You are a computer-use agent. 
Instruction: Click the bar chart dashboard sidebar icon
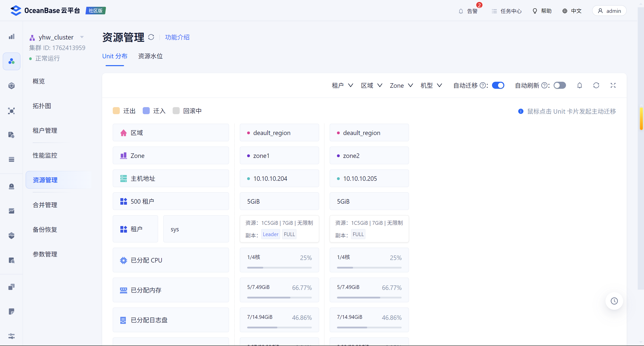click(12, 37)
